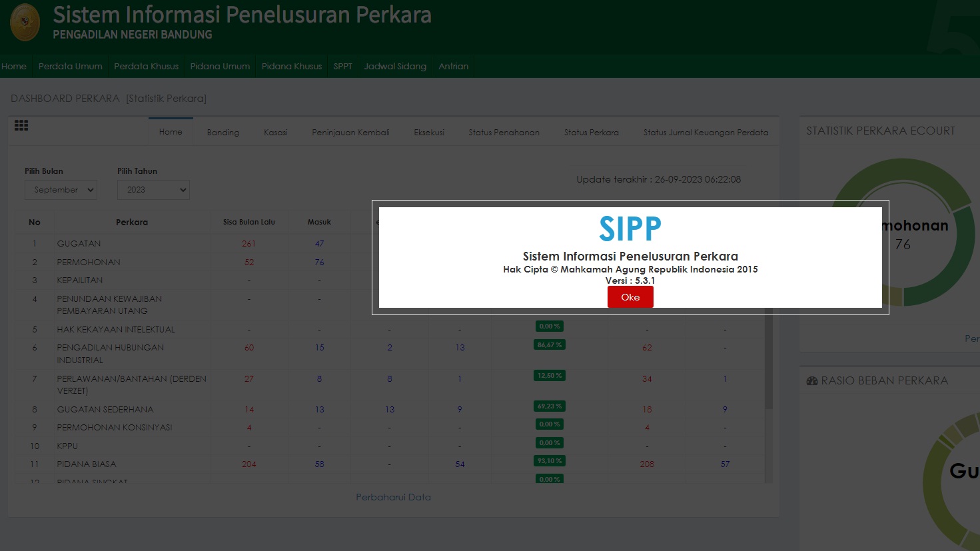Click the icon beside RASIO BEBAN PERKARA heading
The width and height of the screenshot is (980, 551).
812,380
